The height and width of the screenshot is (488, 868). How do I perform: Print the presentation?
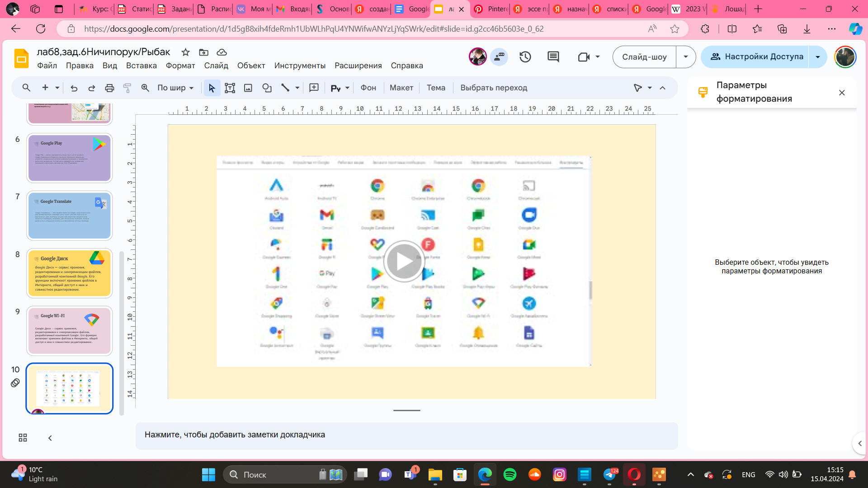pos(109,88)
